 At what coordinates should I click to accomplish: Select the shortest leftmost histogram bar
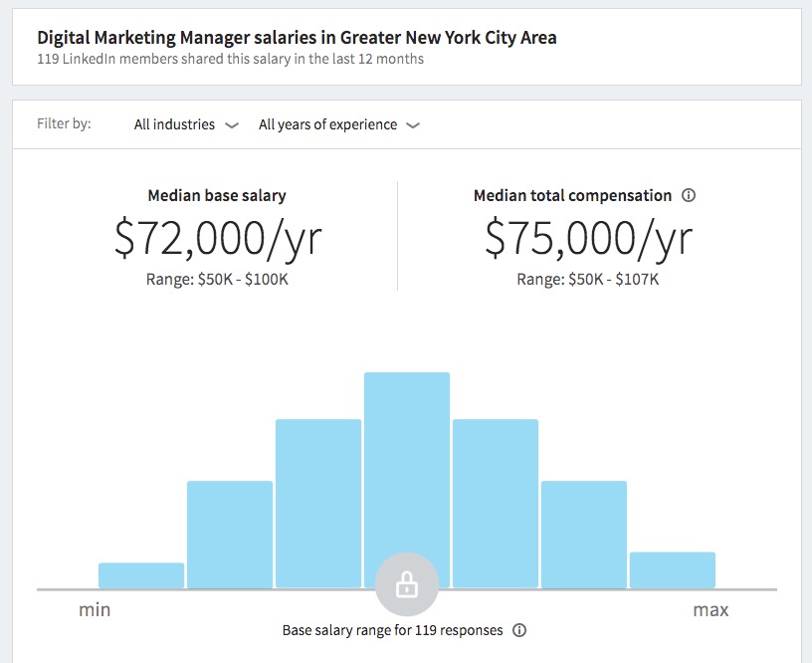(x=141, y=575)
